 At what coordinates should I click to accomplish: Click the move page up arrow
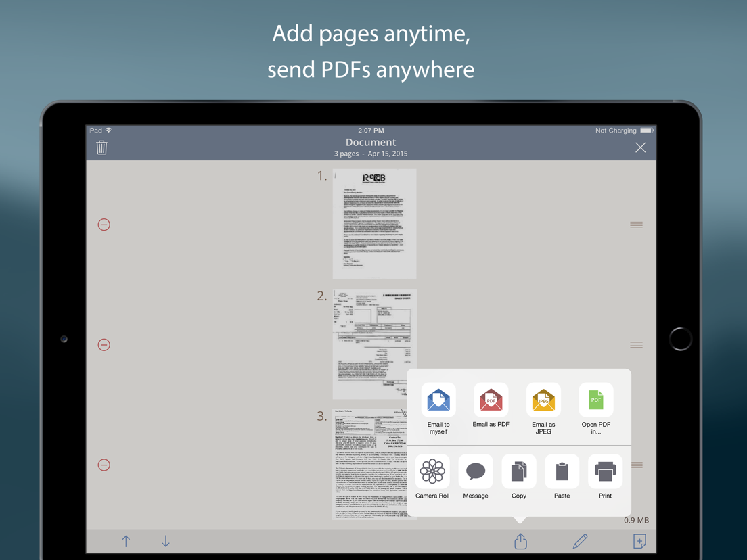(126, 541)
